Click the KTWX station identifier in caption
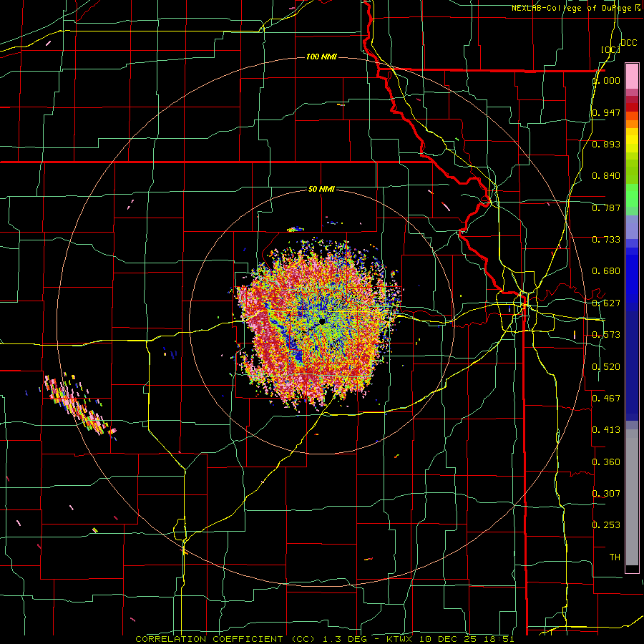 (x=401, y=639)
